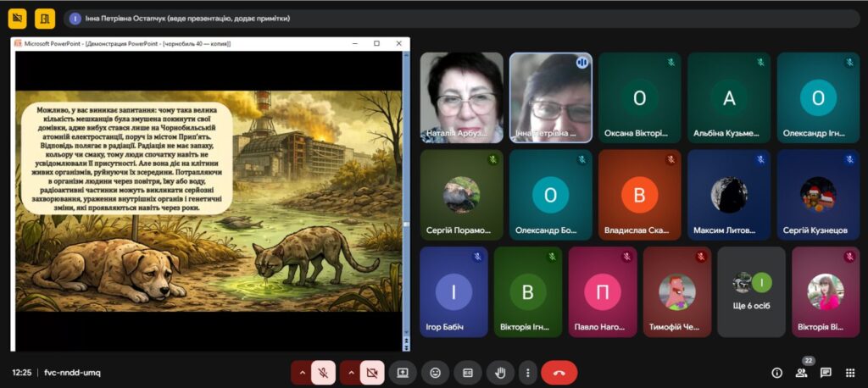Select Наталія Арбуз video tile
The height and width of the screenshot is (388, 868).
(x=462, y=97)
